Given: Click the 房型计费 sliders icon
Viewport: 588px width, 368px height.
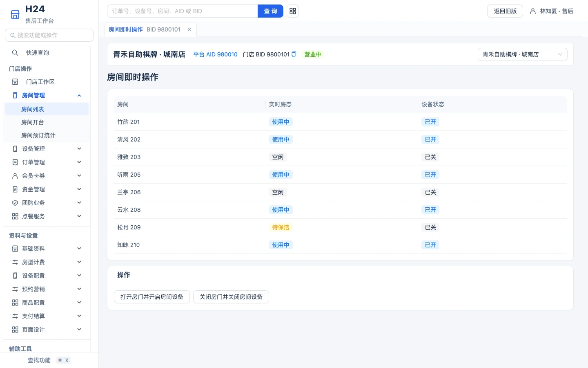Looking at the screenshot, I should (x=15, y=262).
